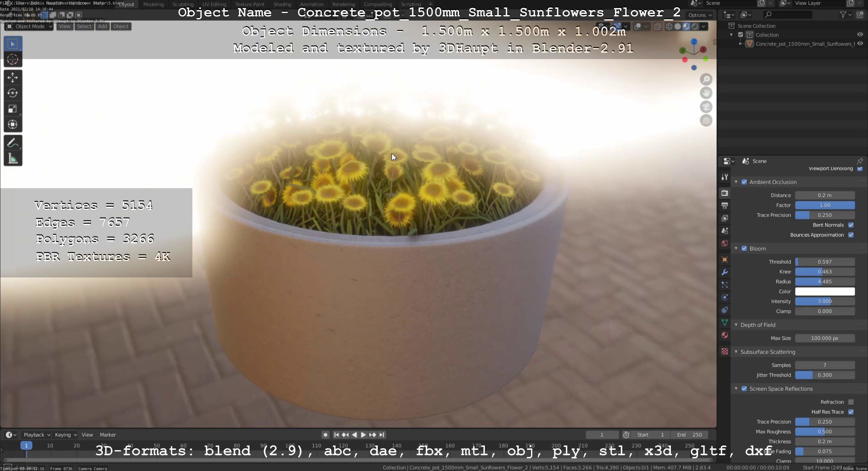The image size is (868, 471).
Task: Open the Tool properties tab
Action: point(725,177)
